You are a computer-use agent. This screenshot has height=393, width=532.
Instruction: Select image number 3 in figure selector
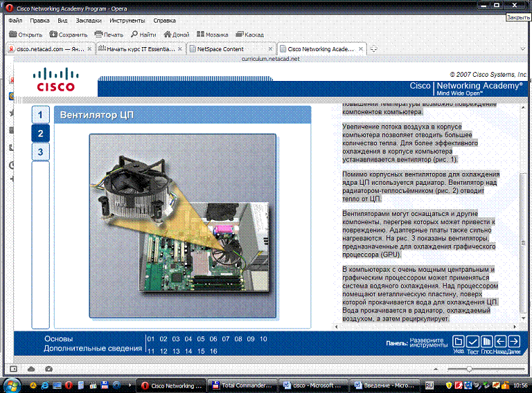(x=41, y=152)
